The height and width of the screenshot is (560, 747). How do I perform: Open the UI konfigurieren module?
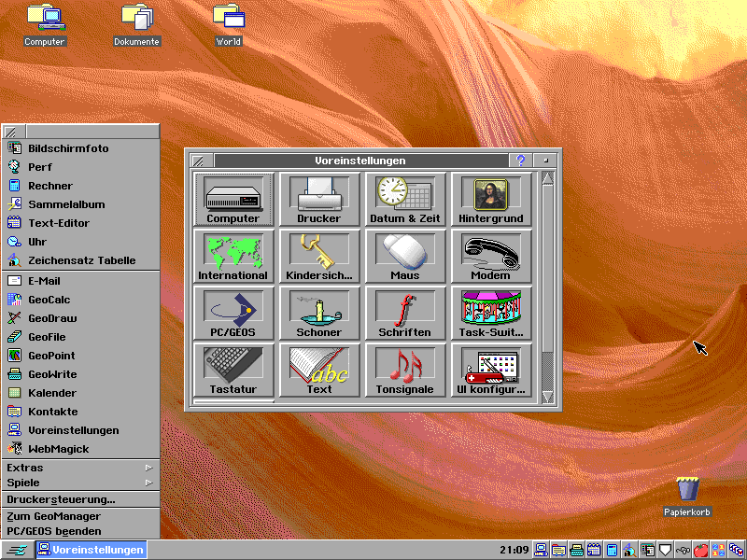[x=491, y=370]
